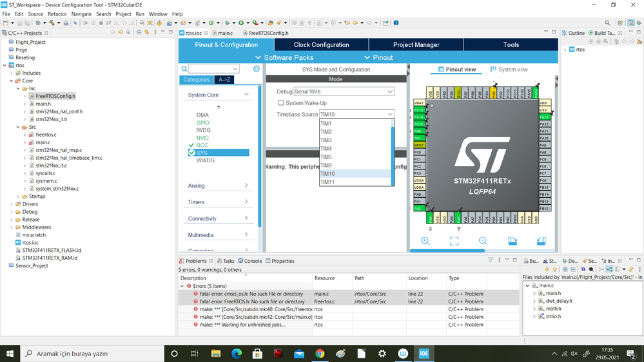
Task: Click the green Run button in toolbar
Action: click(x=241, y=23)
